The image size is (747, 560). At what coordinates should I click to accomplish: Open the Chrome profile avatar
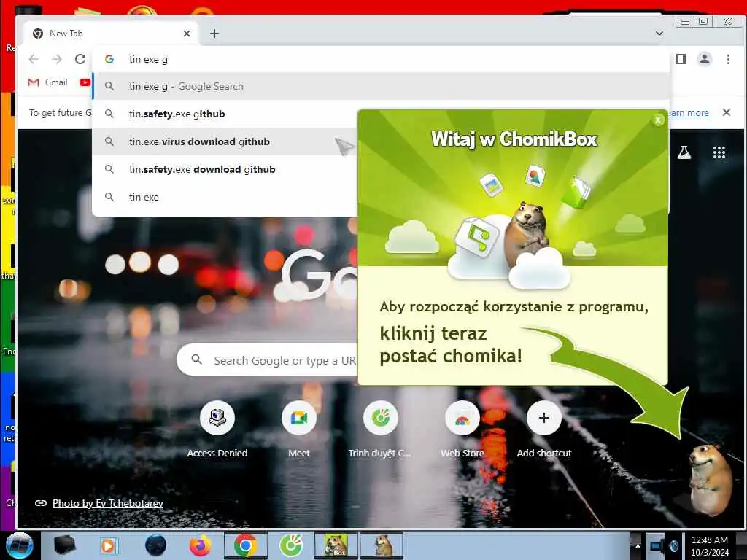click(705, 59)
